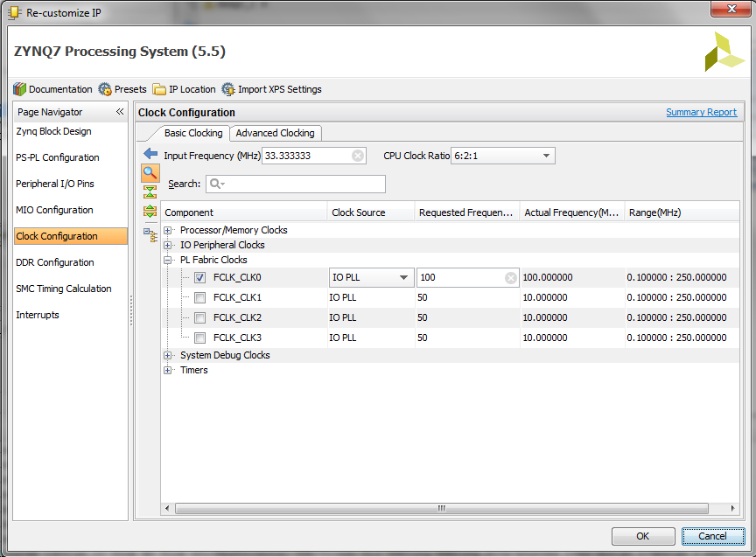This screenshot has height=557, width=756.
Task: Click Requested Frequency column header
Action: click(467, 212)
